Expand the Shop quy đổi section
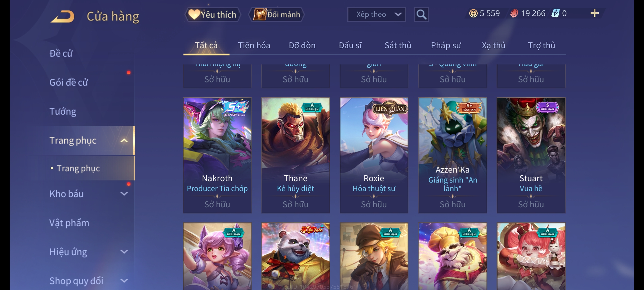644x290 pixels. tap(124, 281)
